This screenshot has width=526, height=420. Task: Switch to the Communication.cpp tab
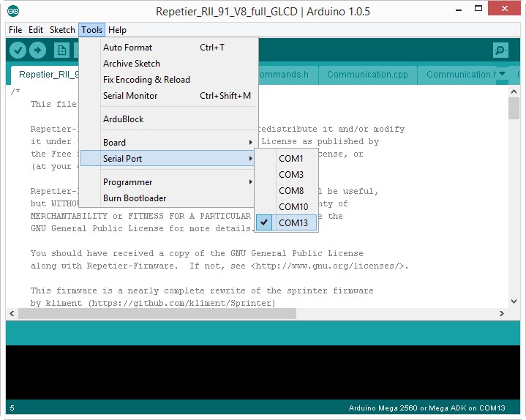[x=368, y=75]
